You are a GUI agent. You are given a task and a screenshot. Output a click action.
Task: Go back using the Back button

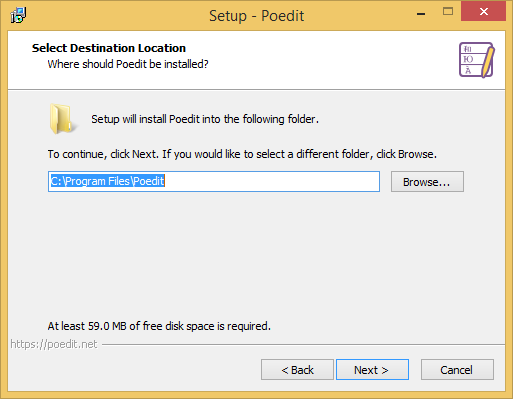coord(297,370)
